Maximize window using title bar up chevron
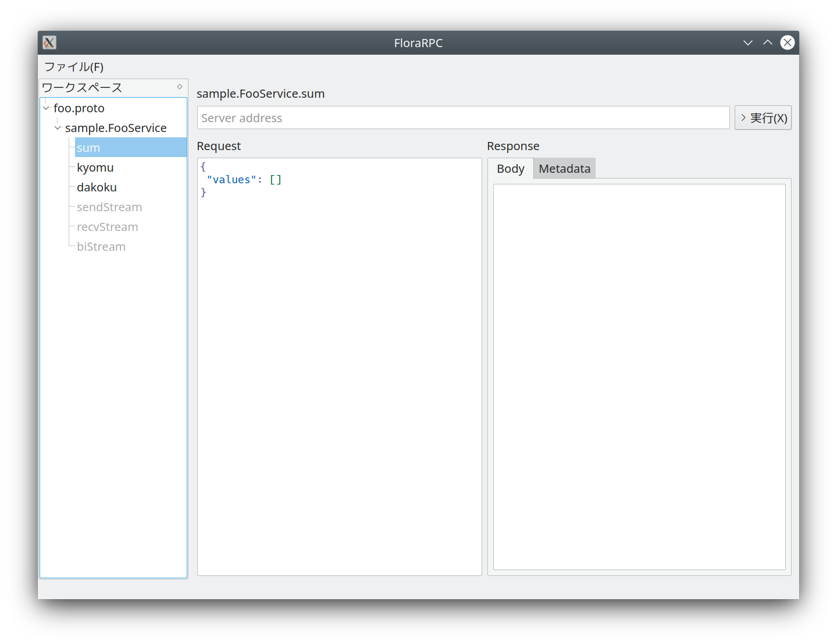 tap(768, 42)
